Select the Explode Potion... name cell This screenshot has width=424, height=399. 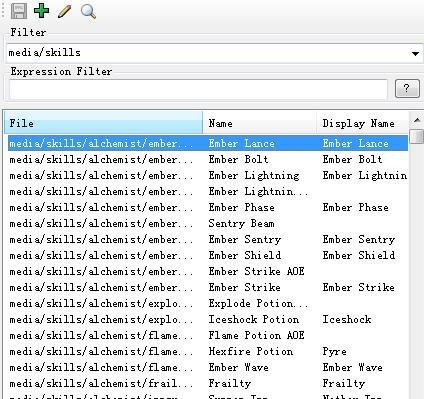258,304
